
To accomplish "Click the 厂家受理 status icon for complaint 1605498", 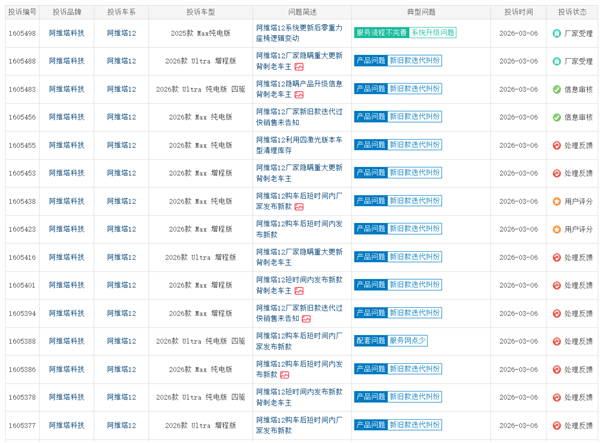I will [x=557, y=33].
